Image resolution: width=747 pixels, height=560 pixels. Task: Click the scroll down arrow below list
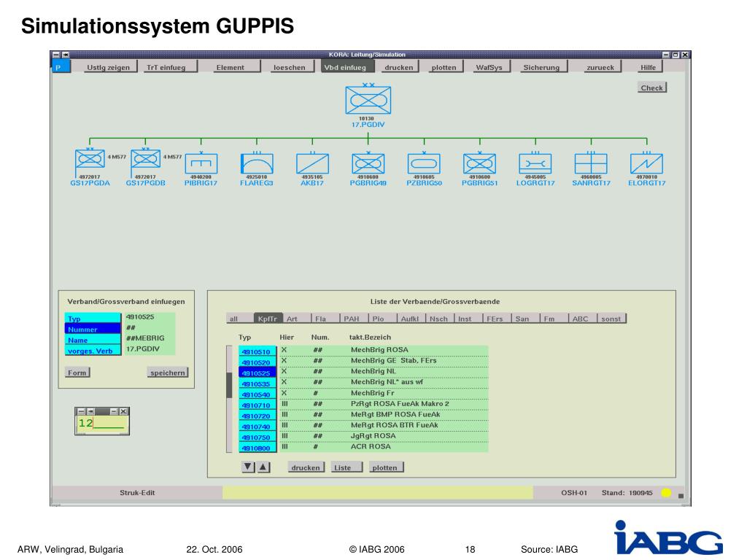tap(248, 467)
